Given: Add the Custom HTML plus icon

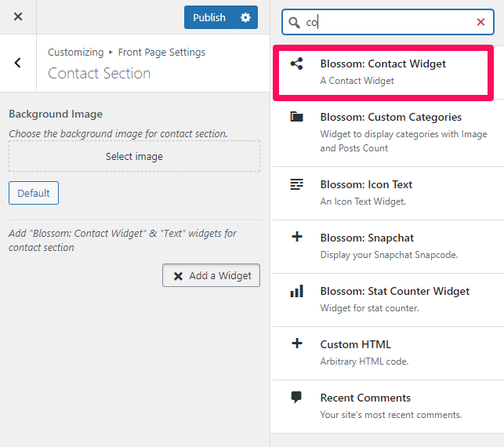Looking at the screenshot, I should pyautogui.click(x=297, y=343).
